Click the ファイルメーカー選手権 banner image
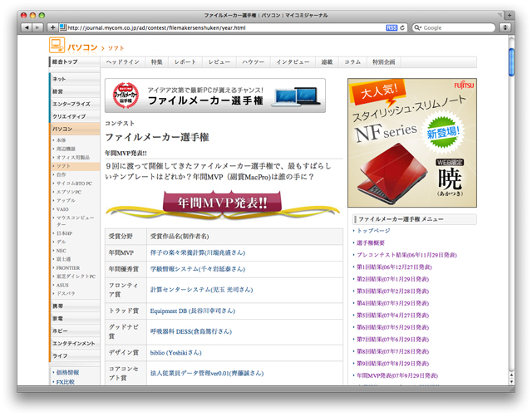 [x=215, y=95]
